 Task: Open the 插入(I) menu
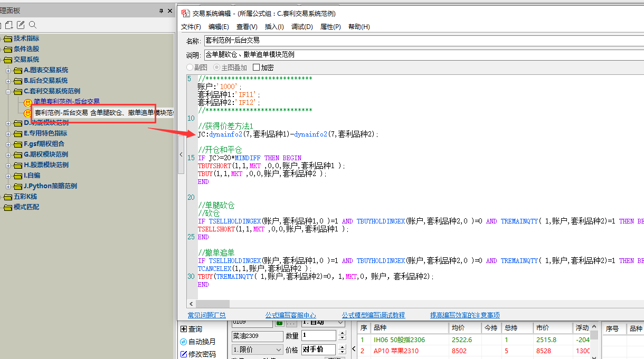point(274,26)
